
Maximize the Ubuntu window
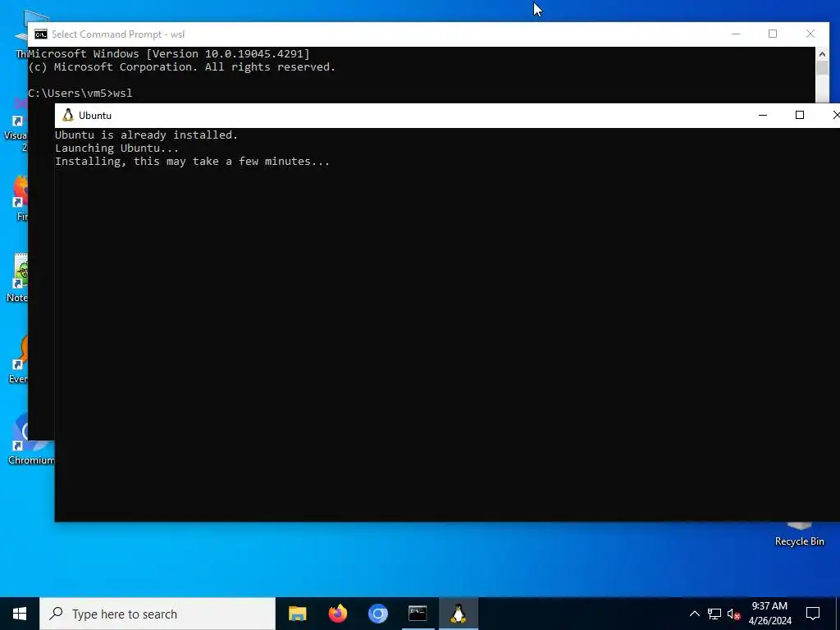point(800,115)
